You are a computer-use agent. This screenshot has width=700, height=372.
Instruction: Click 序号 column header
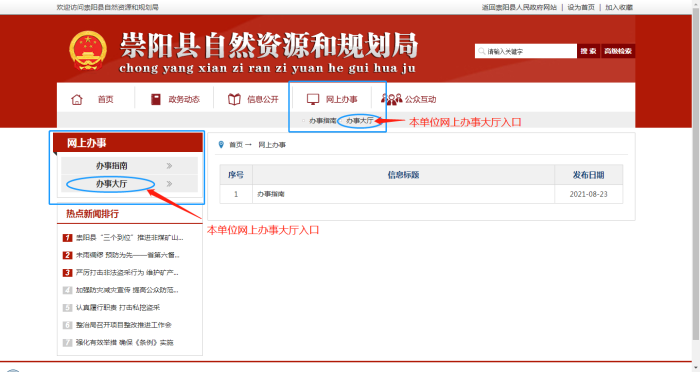(236, 175)
